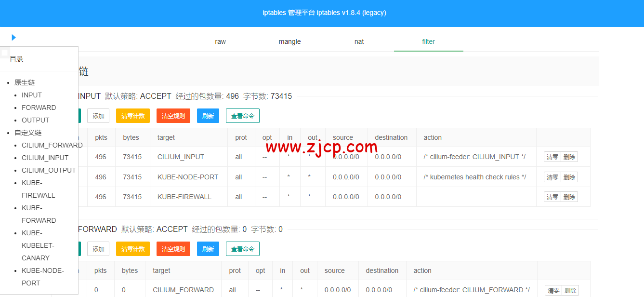Click 删除 on the CILIUM_FORWARD rule row
This screenshot has height=297, width=644.
point(570,290)
